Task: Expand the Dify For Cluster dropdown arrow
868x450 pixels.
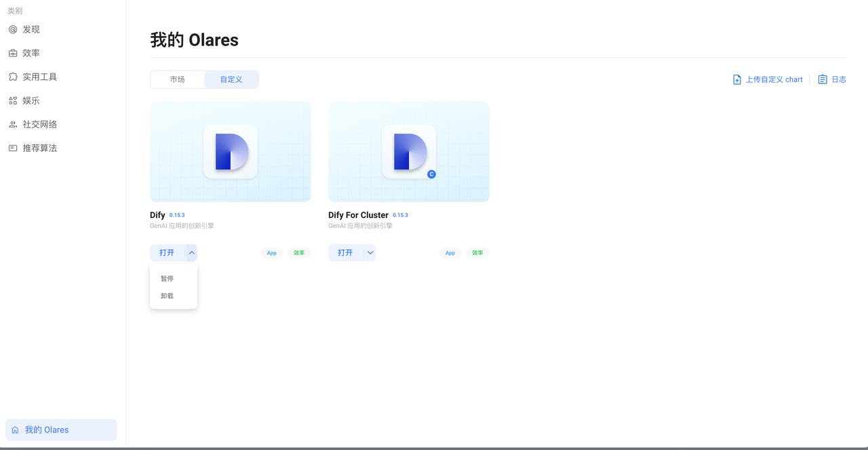Action: [370, 252]
